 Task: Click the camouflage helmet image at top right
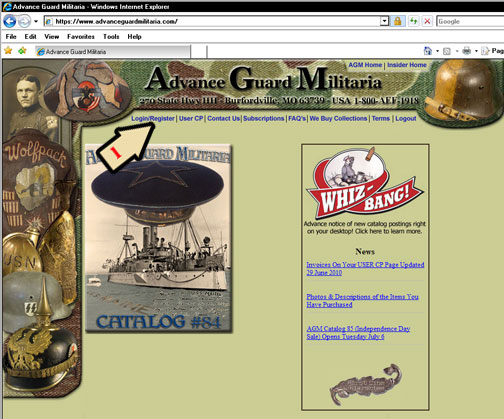point(464,92)
